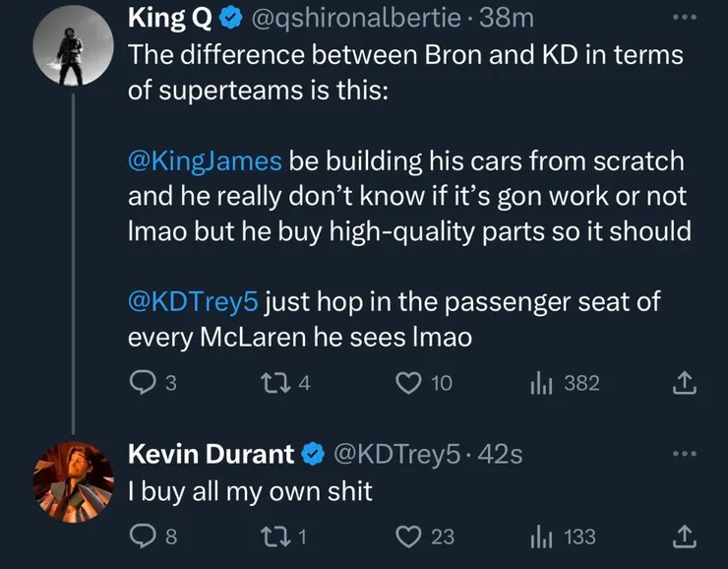Screen dimensions: 728x569
Task: Click the Kevin Durant display name
Action: point(212,454)
